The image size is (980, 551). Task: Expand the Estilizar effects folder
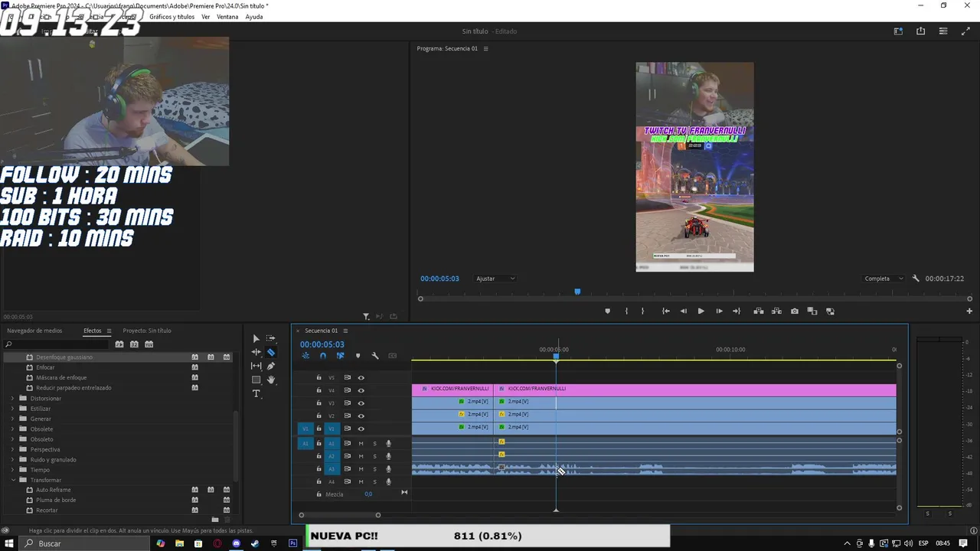pyautogui.click(x=12, y=409)
